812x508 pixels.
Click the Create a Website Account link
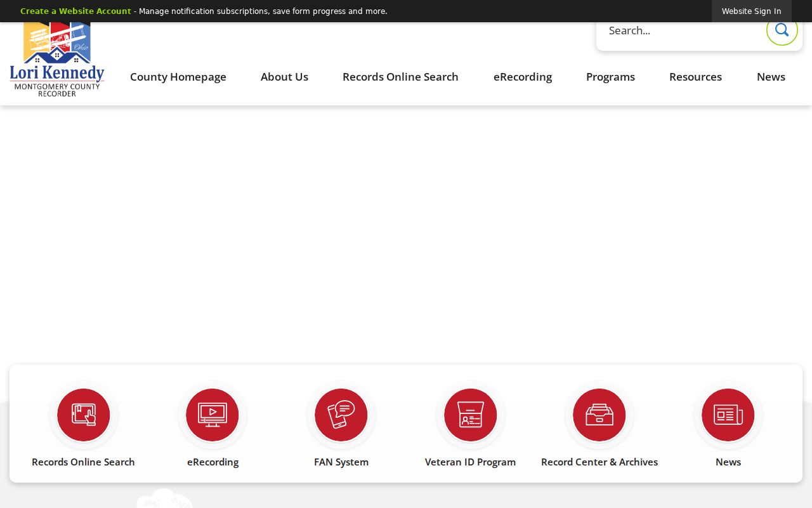(75, 11)
